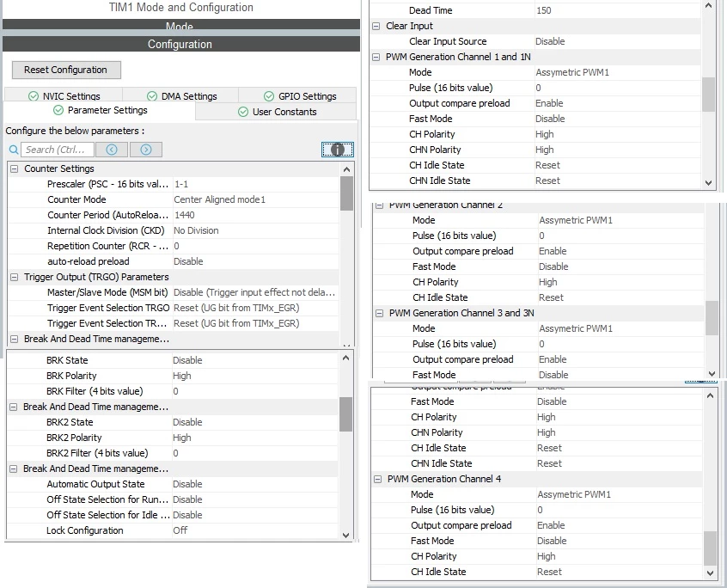Screen dimensions: 727x588
Task: Collapse Trigger Output (TRGO) Parameters group
Action: pyautogui.click(x=15, y=277)
